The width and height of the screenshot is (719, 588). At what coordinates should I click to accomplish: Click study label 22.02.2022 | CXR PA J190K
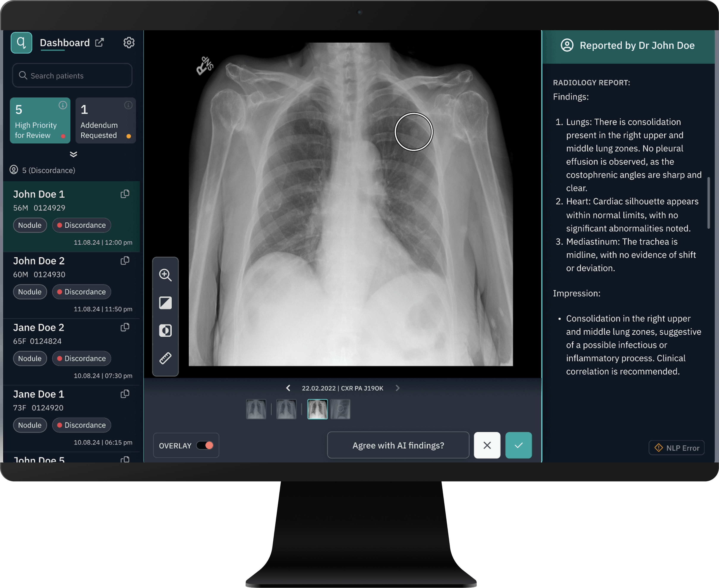click(342, 388)
